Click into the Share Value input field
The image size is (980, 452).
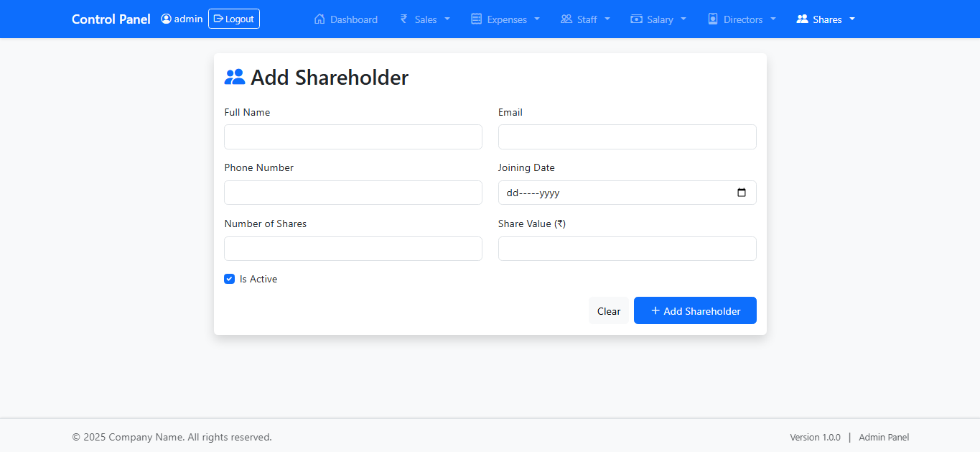(627, 249)
